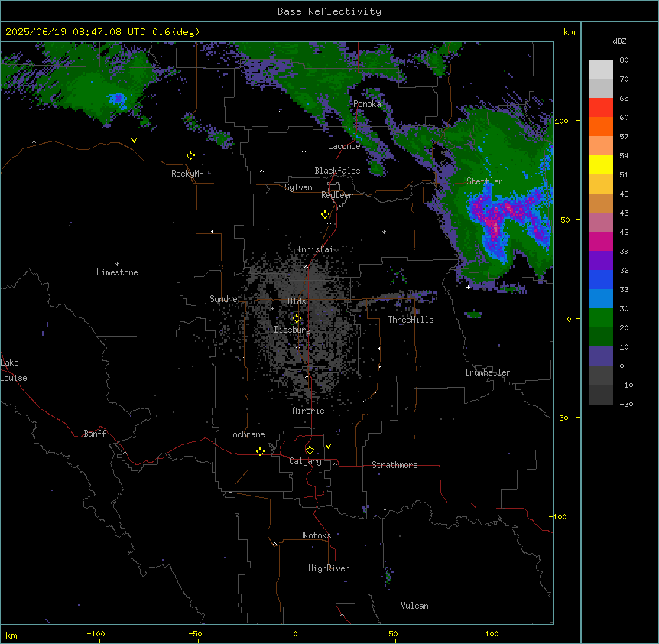659x644 pixels.
Task: Click the -50 tick on the vertical axis
Action: 561,418
